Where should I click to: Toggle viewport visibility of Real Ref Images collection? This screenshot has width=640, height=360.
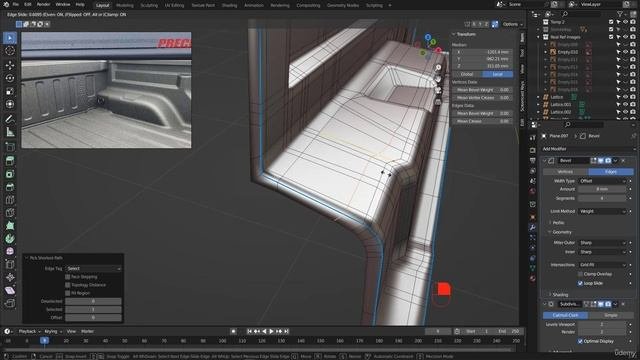[625, 37]
